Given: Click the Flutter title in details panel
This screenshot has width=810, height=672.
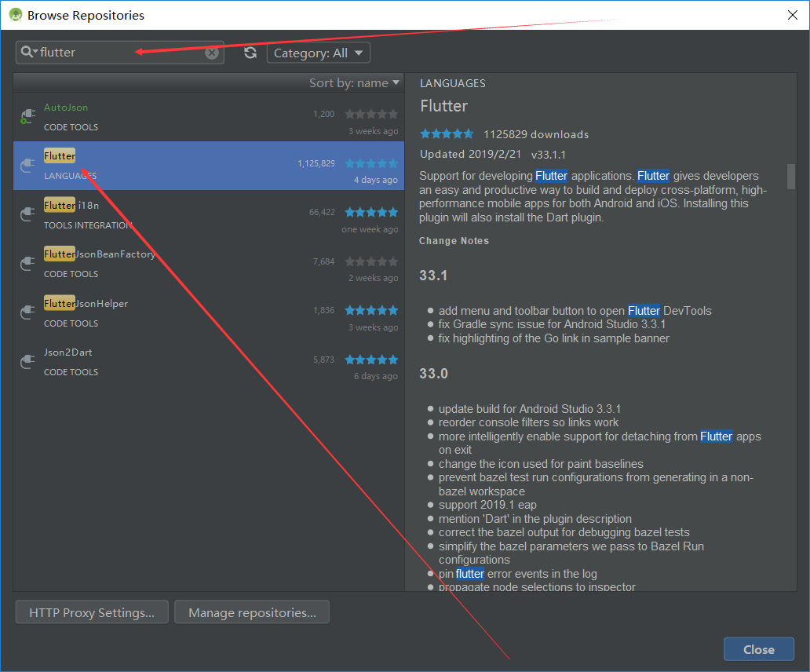Looking at the screenshot, I should 443,106.
